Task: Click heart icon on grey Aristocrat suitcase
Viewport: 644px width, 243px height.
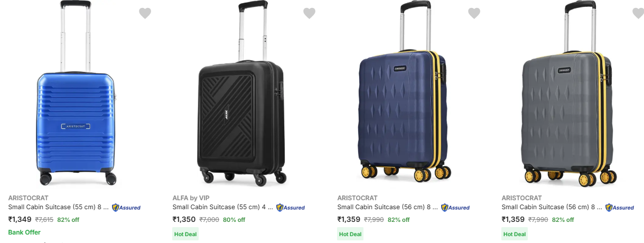Action: 638,13
